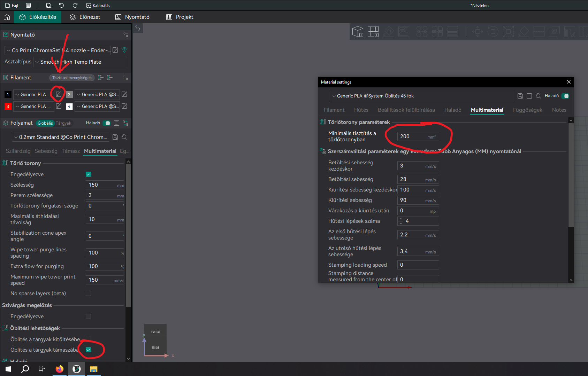Switch to the Hűtés tab in Material settings

pos(361,110)
